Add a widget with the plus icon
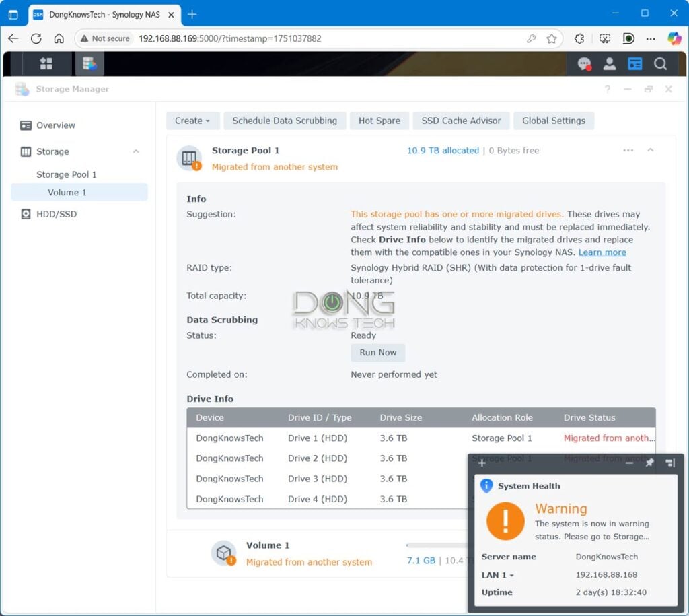The image size is (689, 616). [x=482, y=463]
